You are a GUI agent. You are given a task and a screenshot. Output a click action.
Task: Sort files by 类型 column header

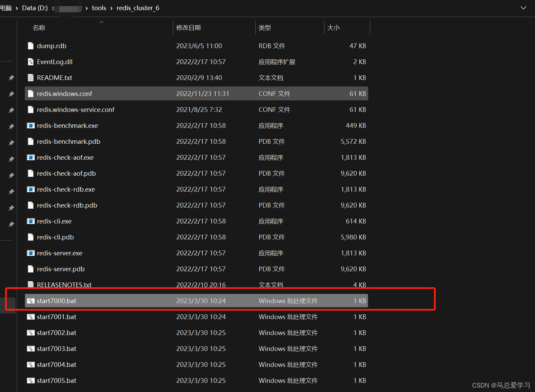coord(265,28)
